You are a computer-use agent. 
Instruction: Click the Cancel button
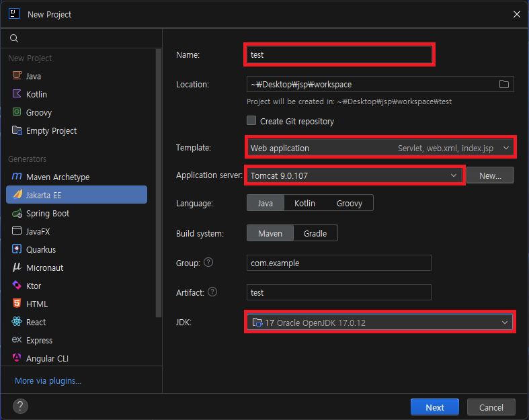click(491, 407)
